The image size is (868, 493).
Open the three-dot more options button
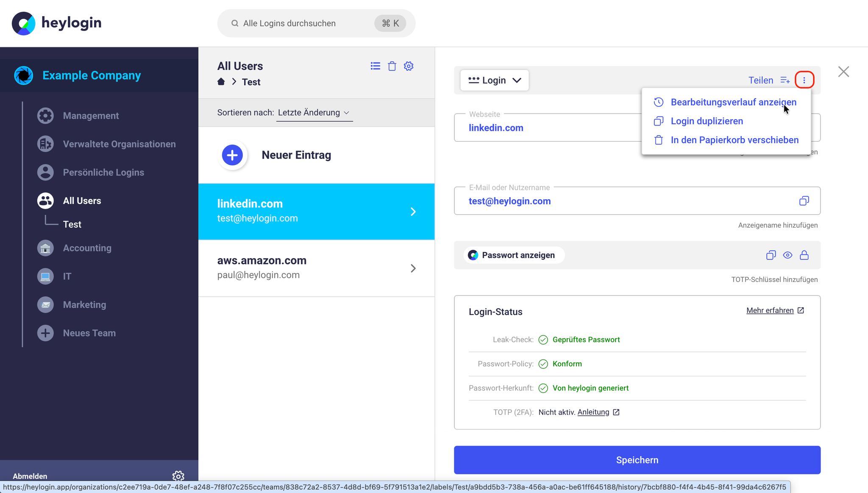coord(804,80)
